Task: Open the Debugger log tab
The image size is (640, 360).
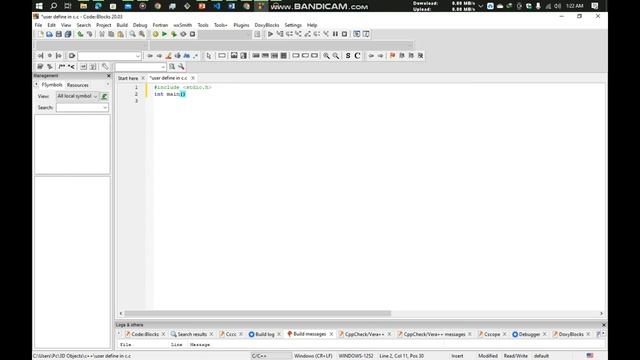Action: tap(529, 334)
